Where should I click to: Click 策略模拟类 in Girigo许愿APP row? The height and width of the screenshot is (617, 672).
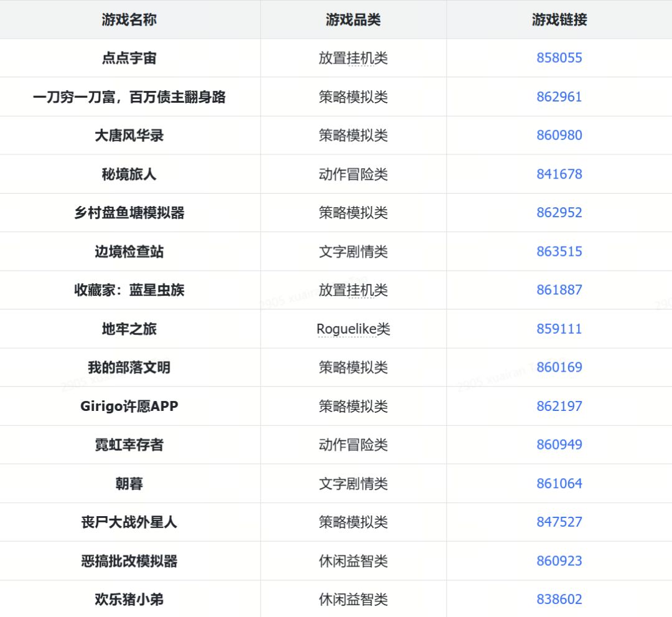click(x=353, y=407)
